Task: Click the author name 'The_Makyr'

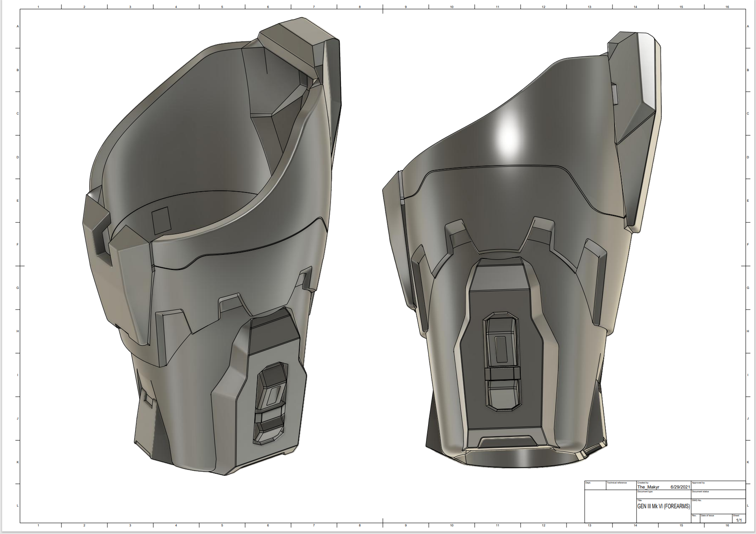Action: [648, 487]
